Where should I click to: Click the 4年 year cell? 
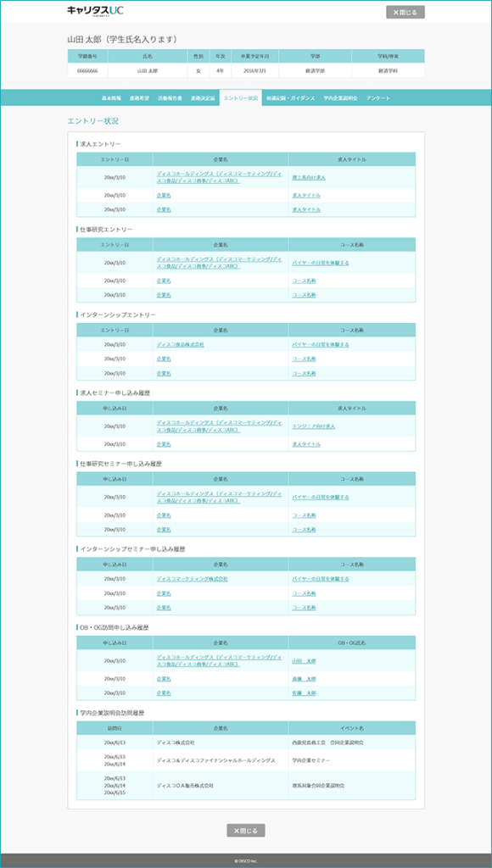(x=220, y=71)
